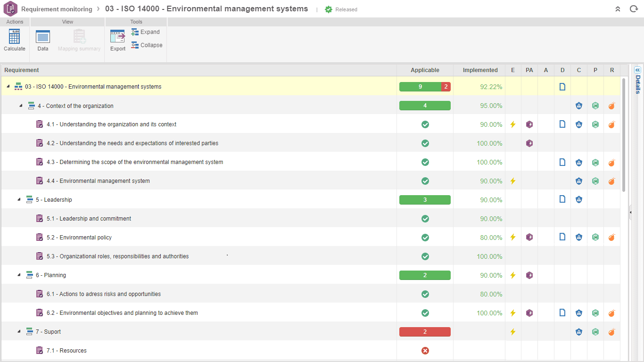Image resolution: width=644 pixels, height=362 pixels.
Task: Click the green Applicable bar showing 4
Action: click(x=425, y=106)
